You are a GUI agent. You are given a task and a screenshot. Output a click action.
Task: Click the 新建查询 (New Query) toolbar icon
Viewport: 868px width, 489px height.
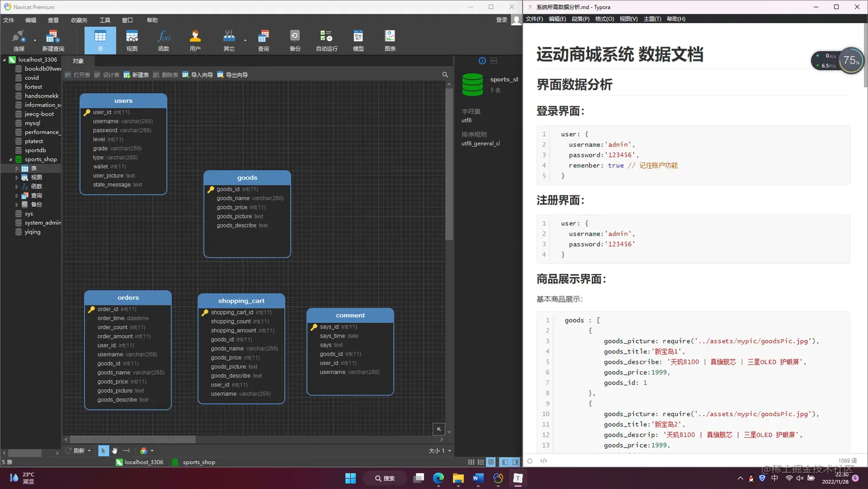53,40
